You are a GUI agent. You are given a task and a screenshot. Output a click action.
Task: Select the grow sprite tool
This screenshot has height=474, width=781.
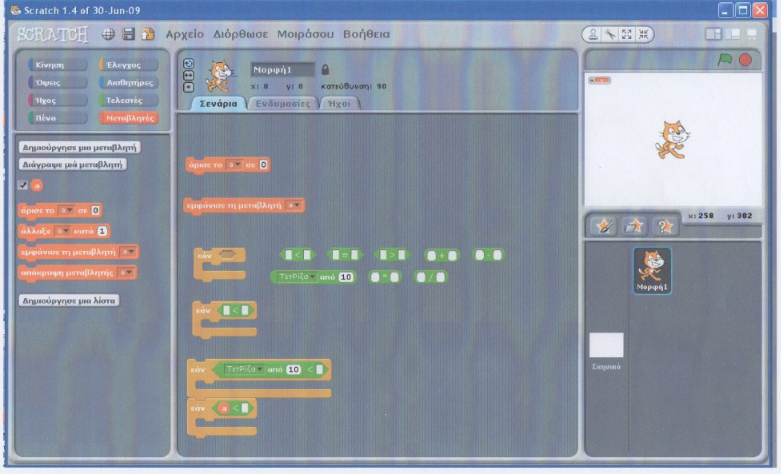[627, 34]
